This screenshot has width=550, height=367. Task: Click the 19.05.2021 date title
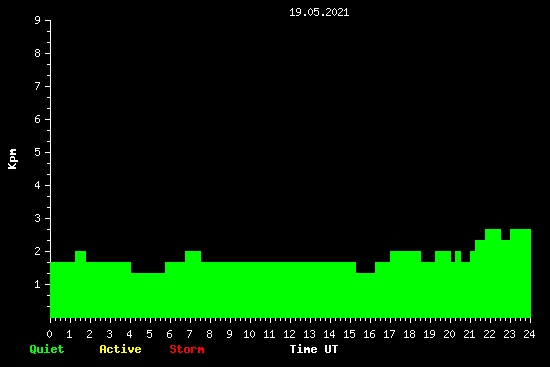(x=319, y=12)
